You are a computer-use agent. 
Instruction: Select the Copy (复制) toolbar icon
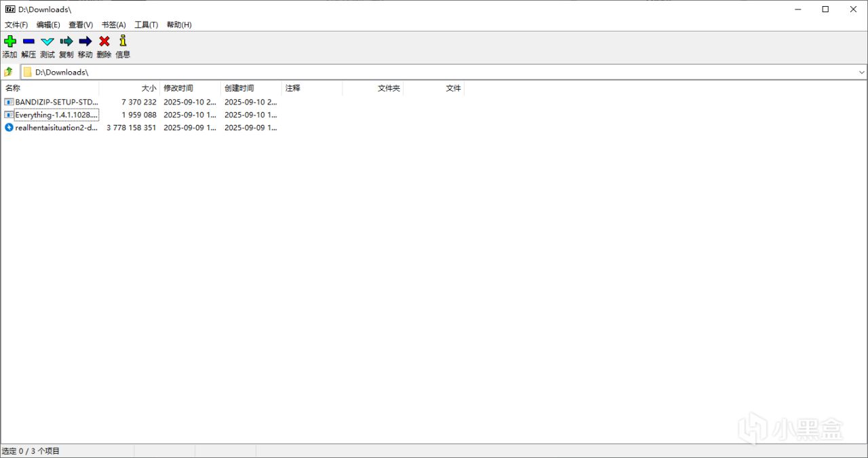click(x=66, y=41)
